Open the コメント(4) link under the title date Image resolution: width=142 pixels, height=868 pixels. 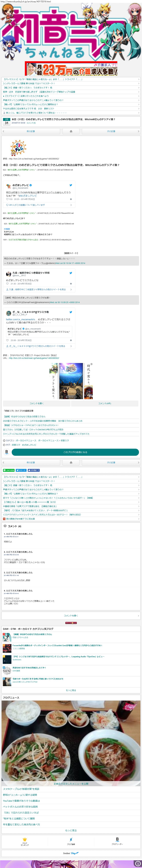point(31,123)
